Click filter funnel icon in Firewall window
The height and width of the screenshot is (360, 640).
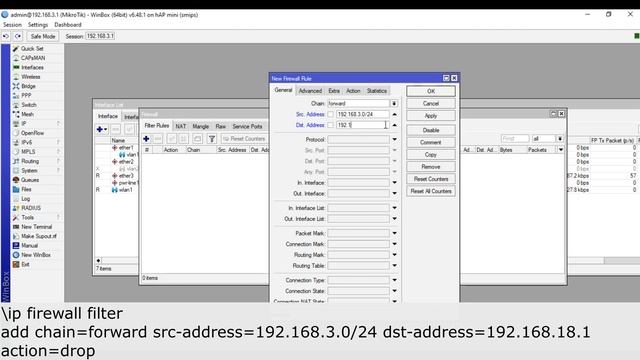212,139
